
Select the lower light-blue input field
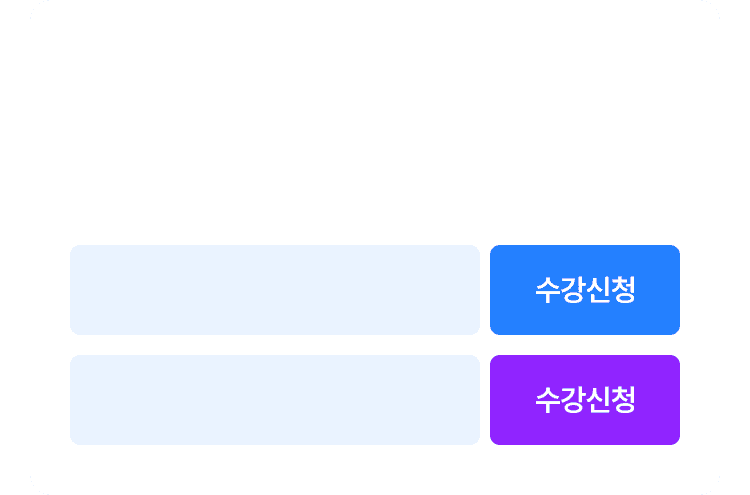[x=275, y=400]
